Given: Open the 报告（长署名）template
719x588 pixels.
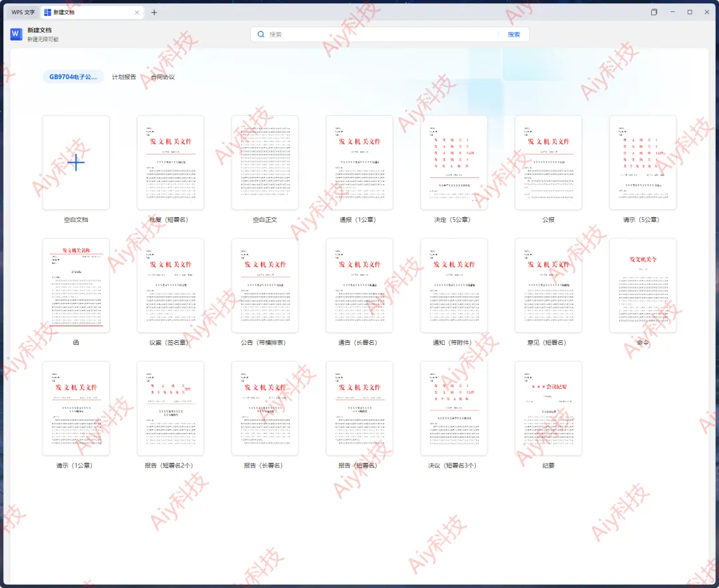Looking at the screenshot, I should click(265, 408).
